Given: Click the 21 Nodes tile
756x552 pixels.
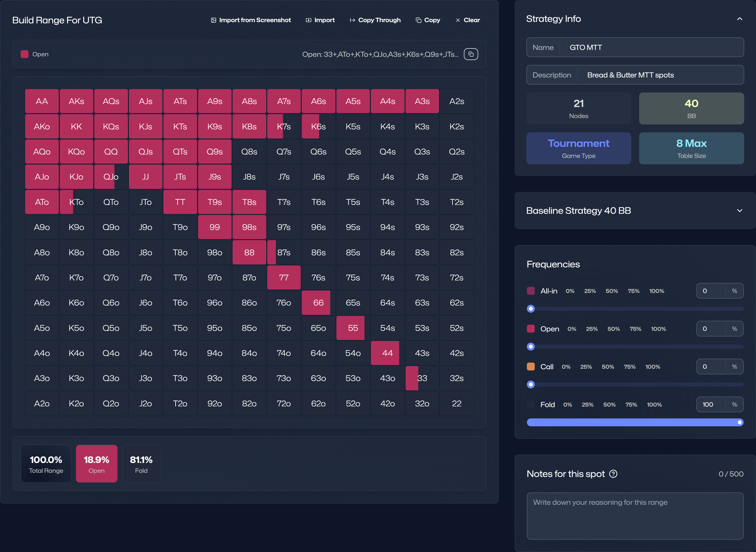Looking at the screenshot, I should pos(579,108).
